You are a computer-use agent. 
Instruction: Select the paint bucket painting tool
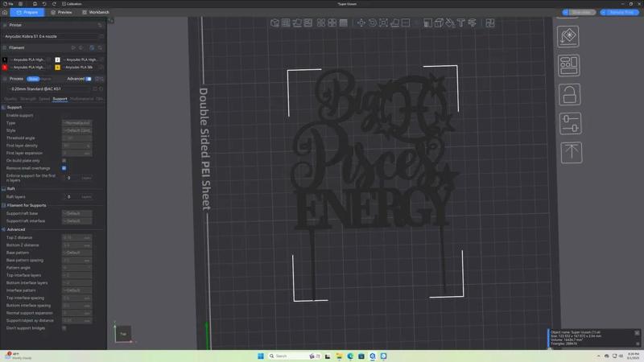[x=450, y=23]
